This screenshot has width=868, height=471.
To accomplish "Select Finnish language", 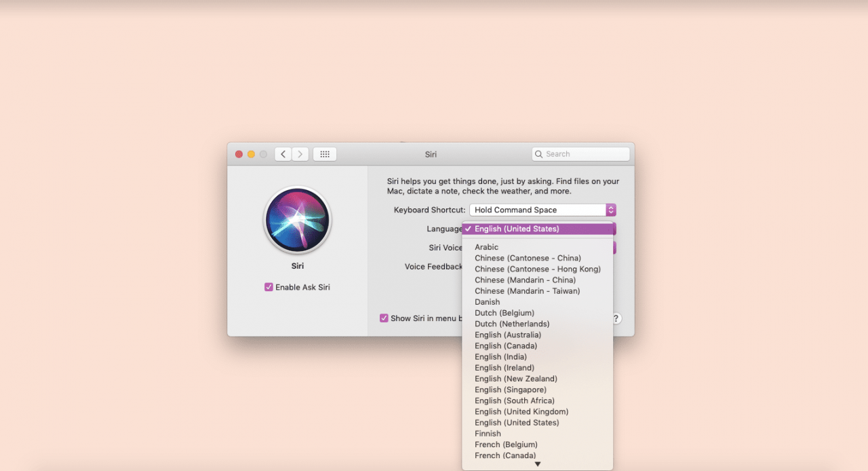I will (x=538, y=434).
